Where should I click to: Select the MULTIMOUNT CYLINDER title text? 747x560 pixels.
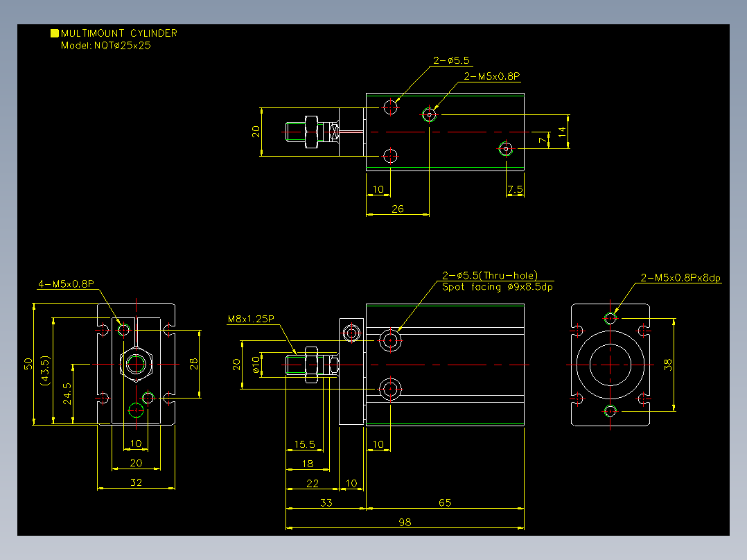pyautogui.click(x=119, y=33)
